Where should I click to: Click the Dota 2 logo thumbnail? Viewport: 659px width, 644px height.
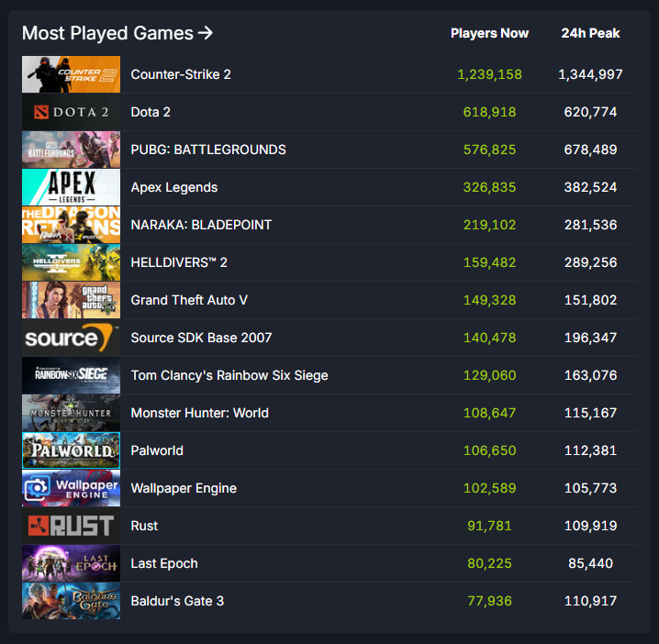pyautogui.click(x=71, y=112)
